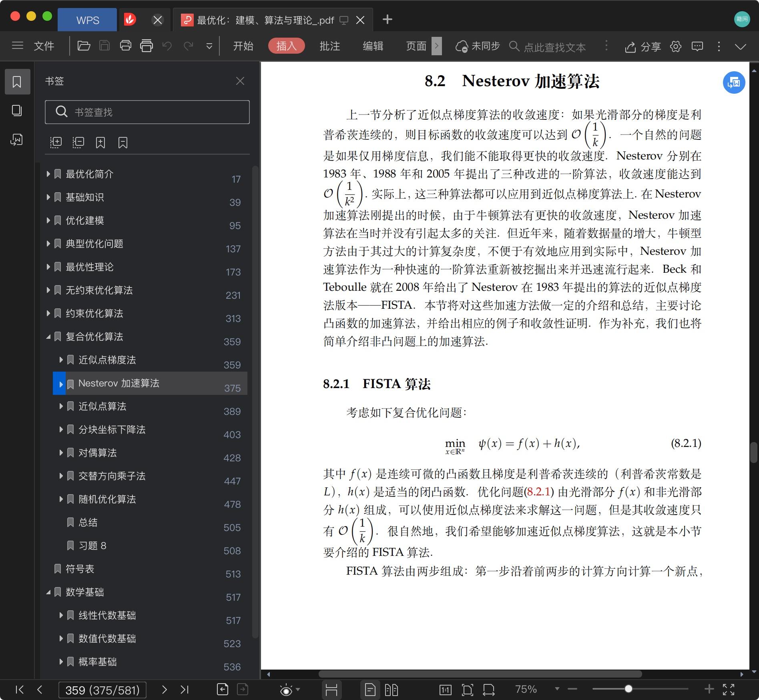
Task: Click the open file folder icon
Action: point(84,46)
